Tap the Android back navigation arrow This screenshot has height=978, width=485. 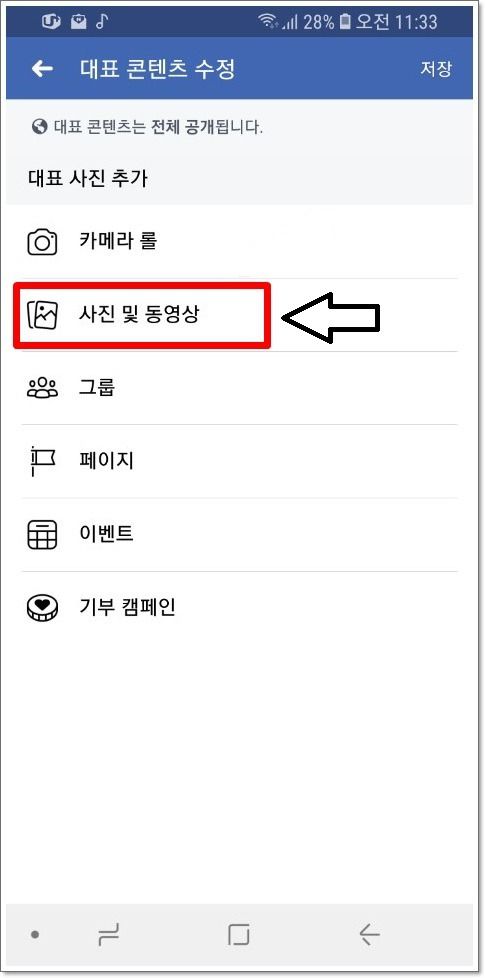pyautogui.click(x=369, y=934)
